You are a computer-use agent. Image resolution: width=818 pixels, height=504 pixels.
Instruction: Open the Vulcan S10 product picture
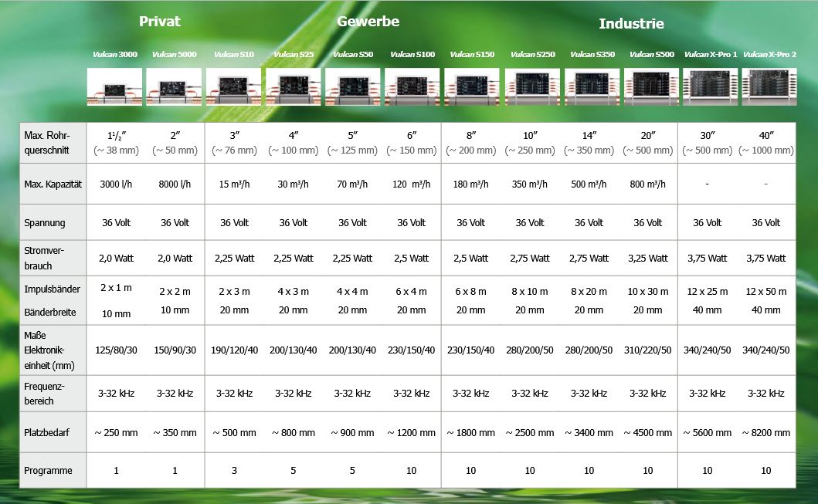(x=233, y=86)
